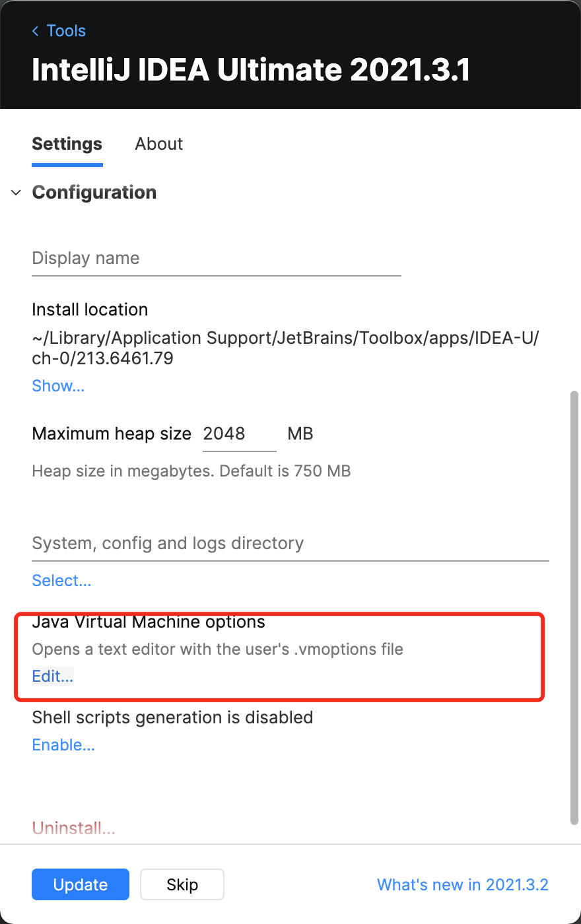
Task: Uninstall IntelliJ IDEA
Action: click(x=73, y=828)
